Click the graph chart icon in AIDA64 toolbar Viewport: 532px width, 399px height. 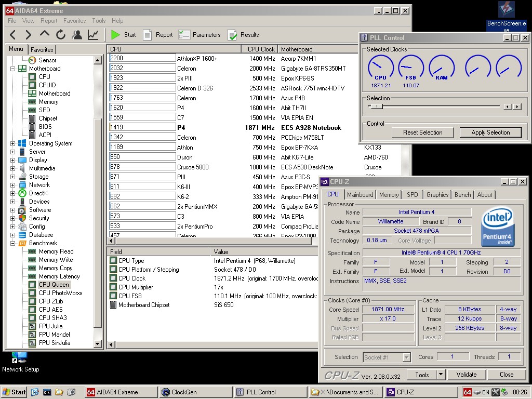[93, 35]
